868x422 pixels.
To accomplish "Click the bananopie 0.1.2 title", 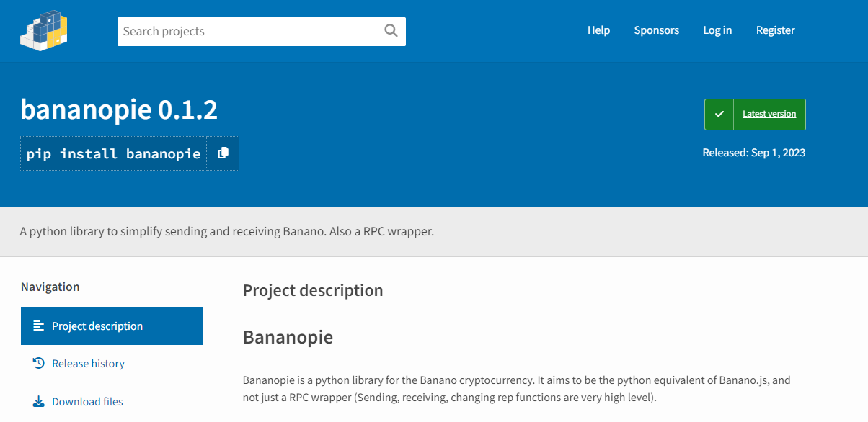I will tap(119, 109).
